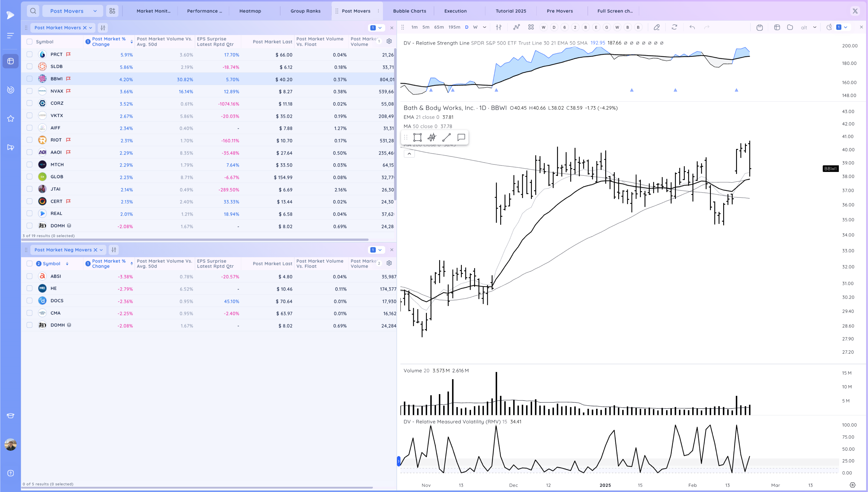Select the 195m chart interval

tap(454, 27)
